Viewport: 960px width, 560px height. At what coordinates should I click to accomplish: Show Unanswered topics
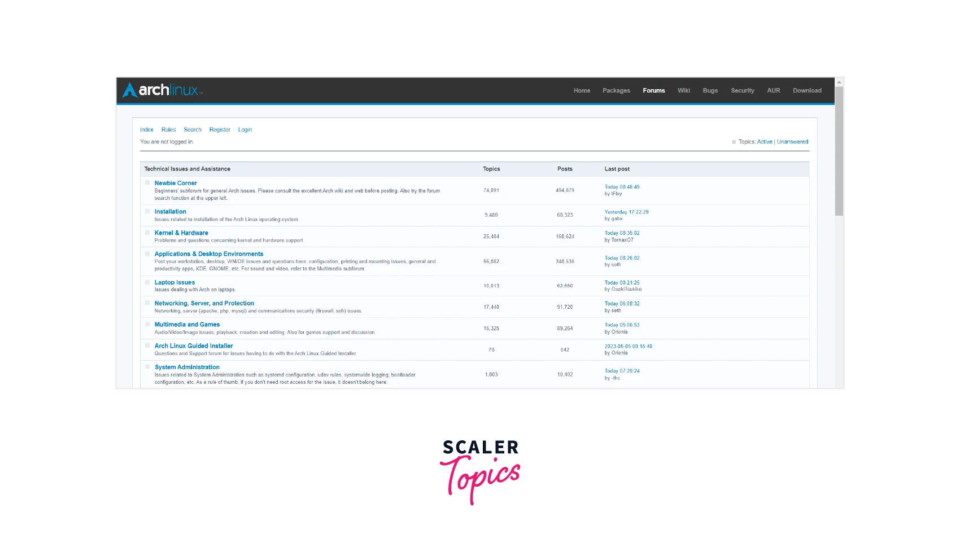(793, 142)
